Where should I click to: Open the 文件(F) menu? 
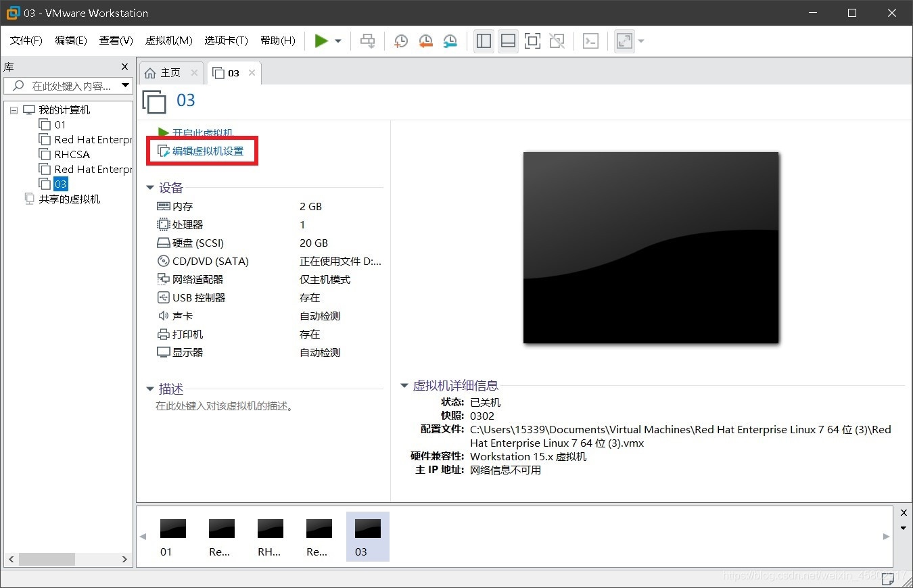(x=26, y=41)
